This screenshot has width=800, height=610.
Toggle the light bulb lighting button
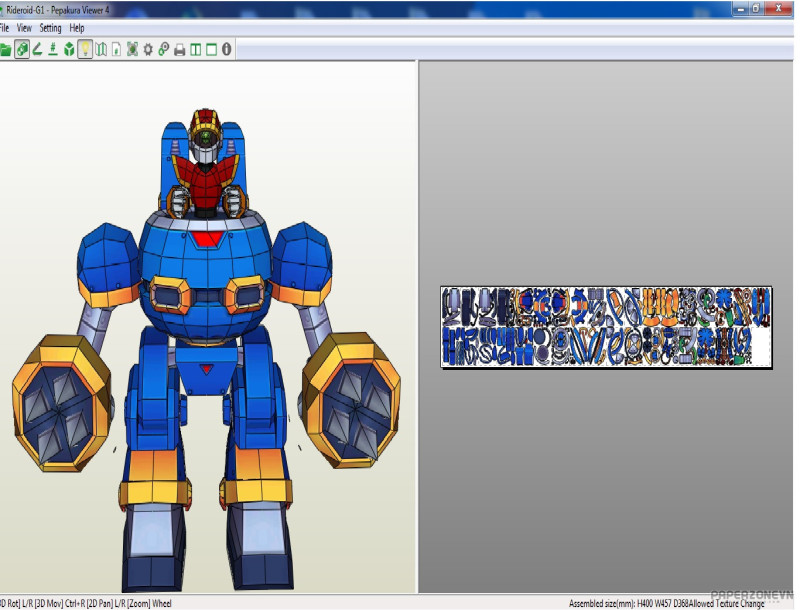(85, 49)
